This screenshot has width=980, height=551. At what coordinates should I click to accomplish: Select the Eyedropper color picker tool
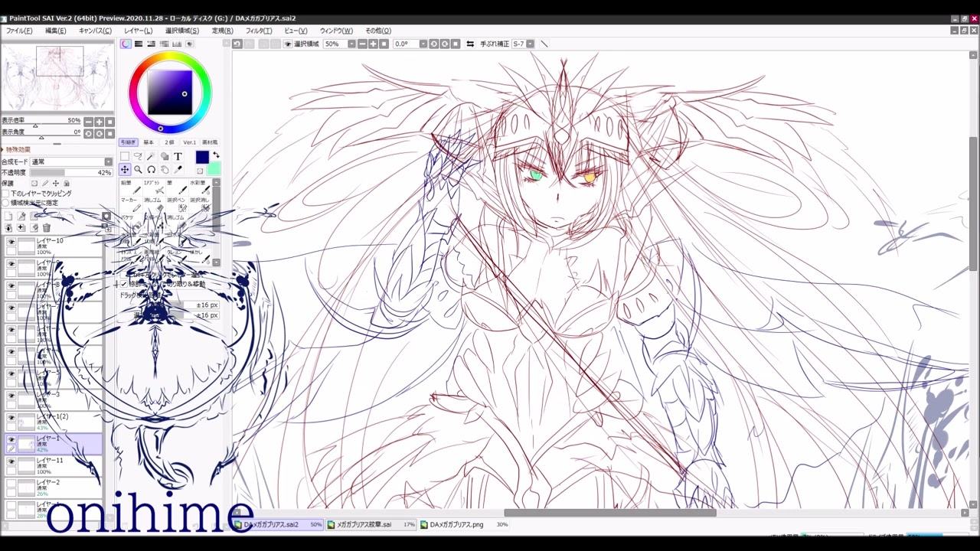[178, 170]
